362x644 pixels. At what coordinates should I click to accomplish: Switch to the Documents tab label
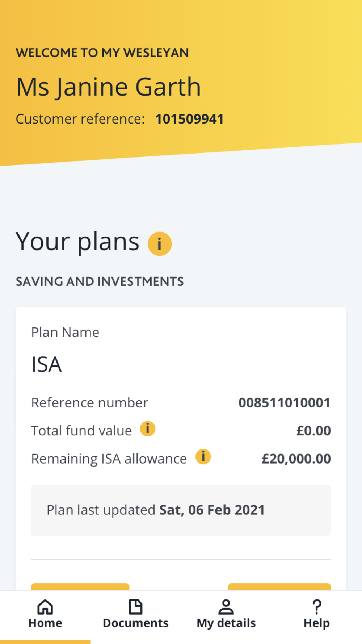136,623
